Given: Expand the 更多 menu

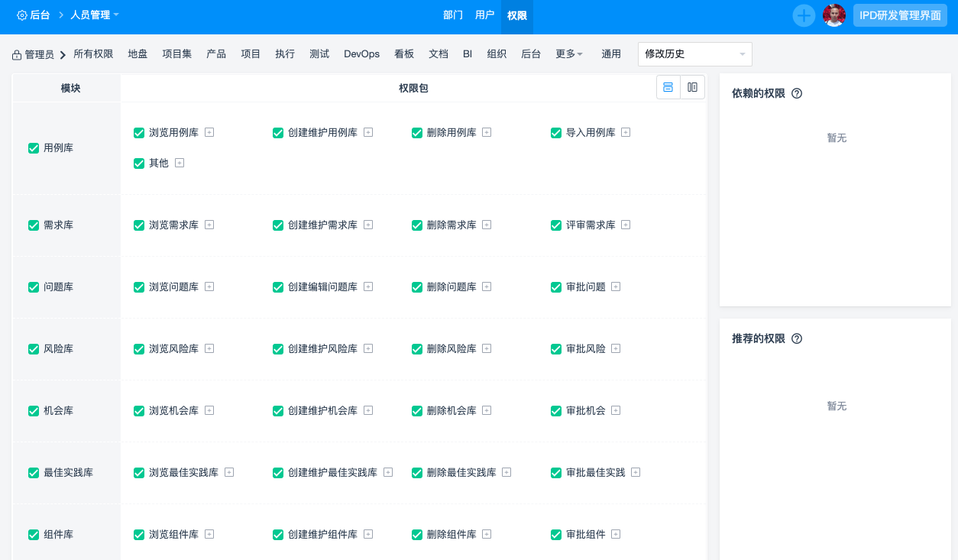Looking at the screenshot, I should click(x=568, y=54).
